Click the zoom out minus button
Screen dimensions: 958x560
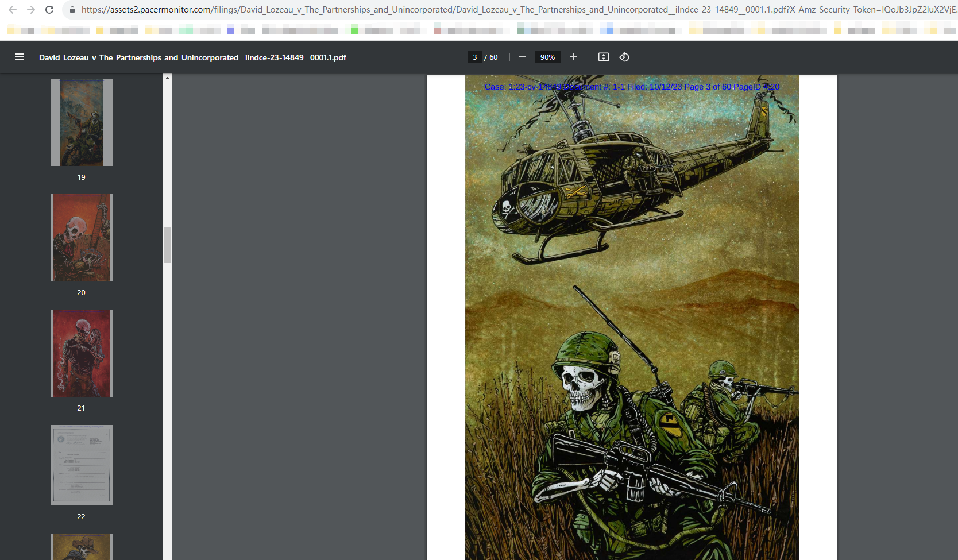[x=523, y=57]
